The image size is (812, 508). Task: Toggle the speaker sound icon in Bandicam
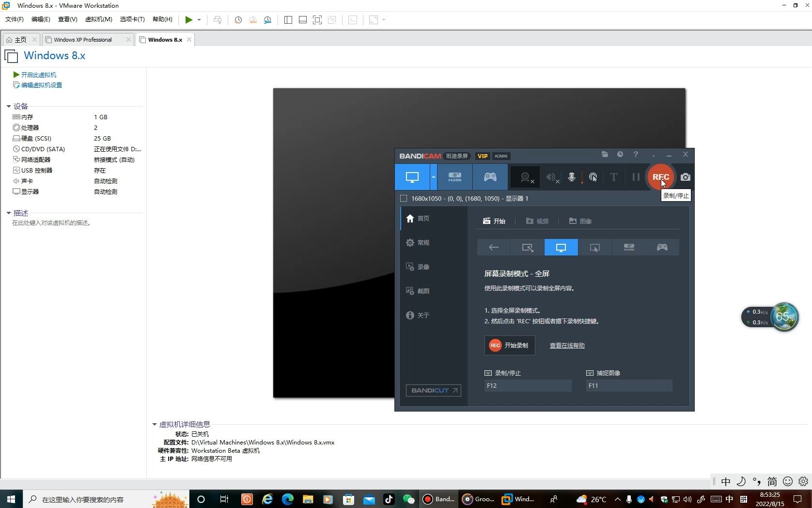point(552,177)
